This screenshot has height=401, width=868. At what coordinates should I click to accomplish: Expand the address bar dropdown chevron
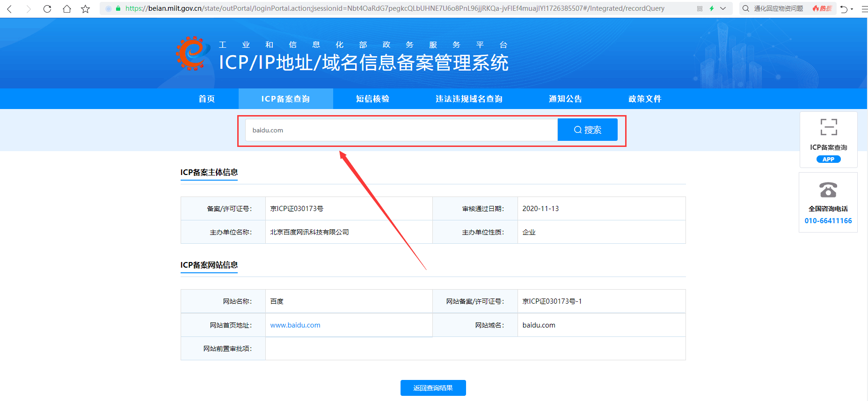point(723,8)
